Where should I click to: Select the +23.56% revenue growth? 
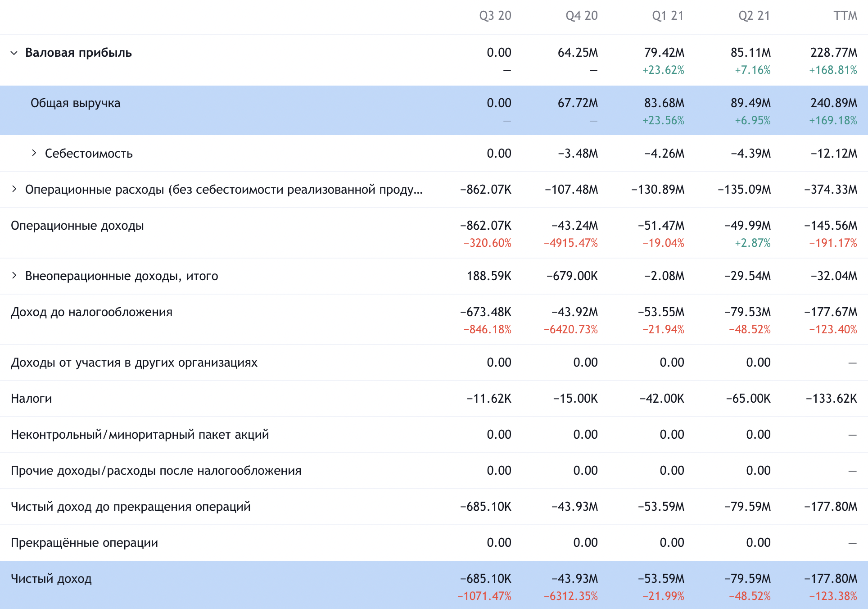point(663,121)
